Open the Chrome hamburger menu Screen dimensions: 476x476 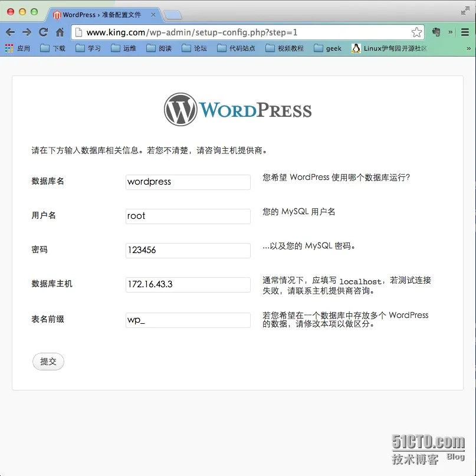[x=465, y=32]
